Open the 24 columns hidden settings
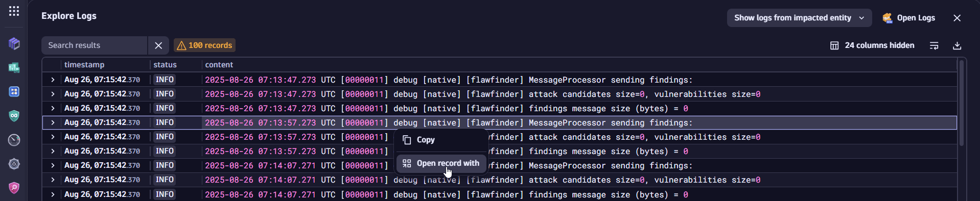The width and height of the screenshot is (980, 201). [x=872, y=45]
